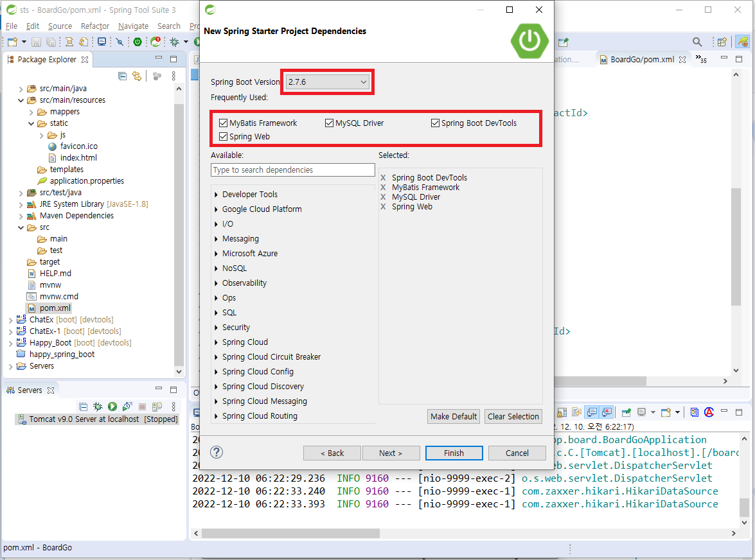
Task: Click the New wizard icon in main toolbar
Action: click(x=12, y=42)
